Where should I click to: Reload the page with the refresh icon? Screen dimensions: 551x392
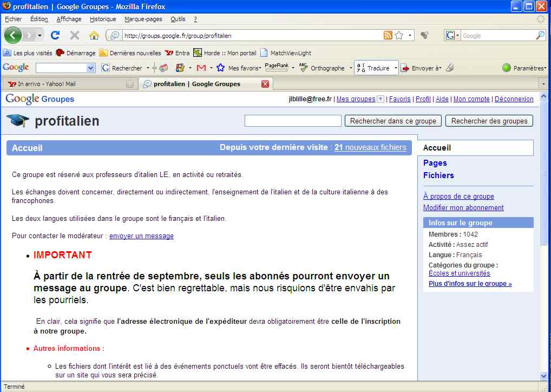(x=55, y=35)
